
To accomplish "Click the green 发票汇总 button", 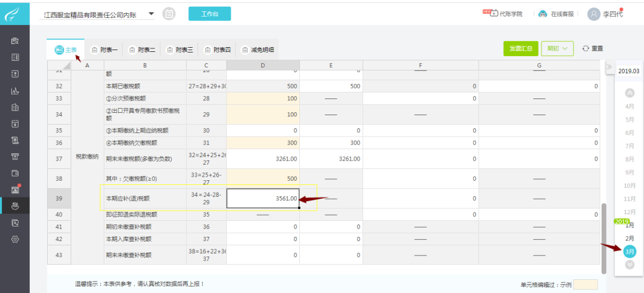I will click(521, 48).
